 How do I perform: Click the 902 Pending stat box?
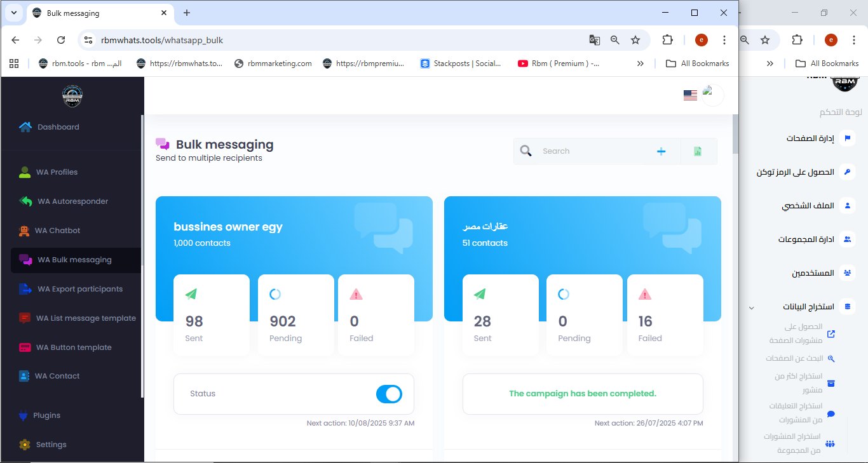click(295, 314)
